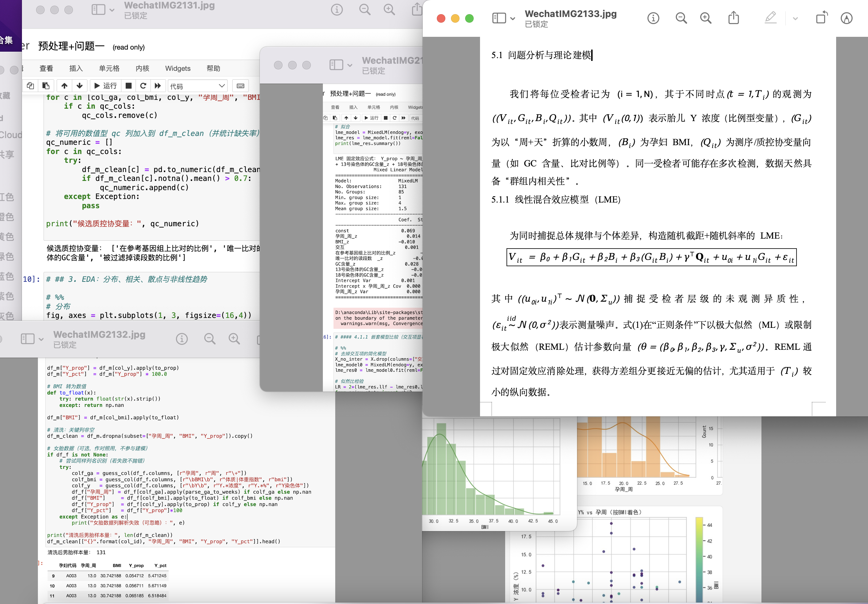Click the BMI colorbar on the scatter plot
The width and height of the screenshot is (868, 604).
point(699,560)
